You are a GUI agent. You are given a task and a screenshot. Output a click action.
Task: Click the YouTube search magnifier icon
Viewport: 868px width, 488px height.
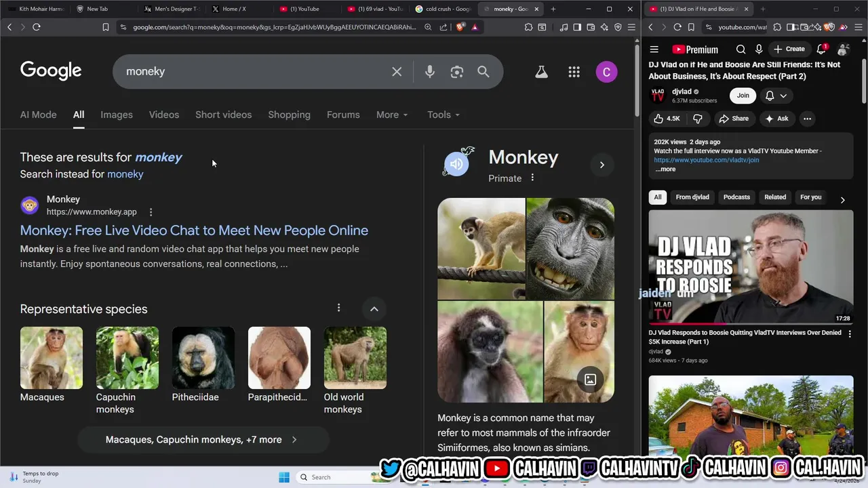741,49
